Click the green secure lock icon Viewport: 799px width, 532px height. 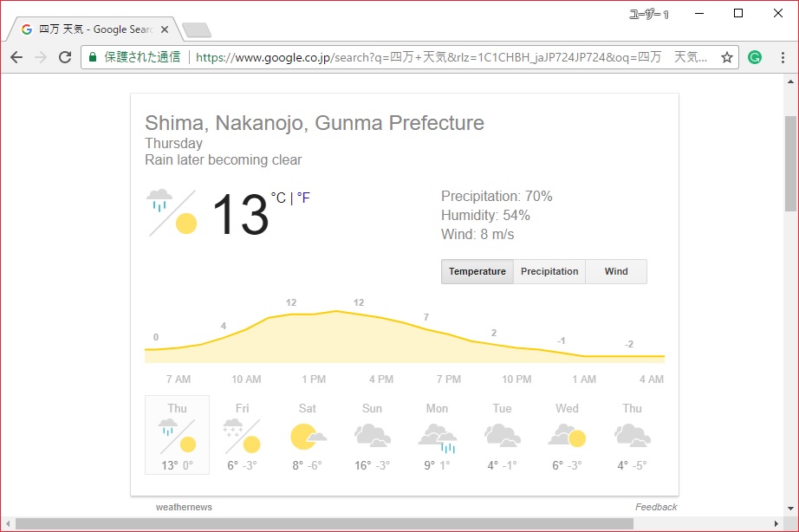[93, 57]
